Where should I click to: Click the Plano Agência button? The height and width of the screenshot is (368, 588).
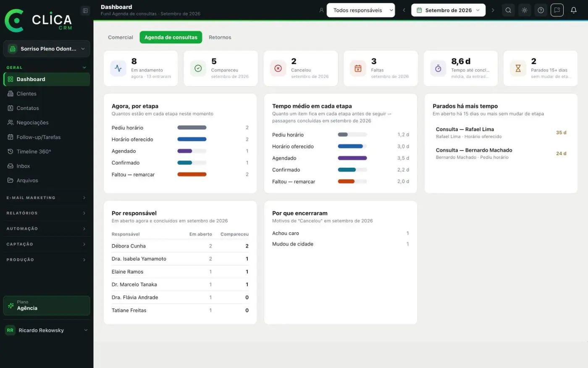[x=47, y=306]
